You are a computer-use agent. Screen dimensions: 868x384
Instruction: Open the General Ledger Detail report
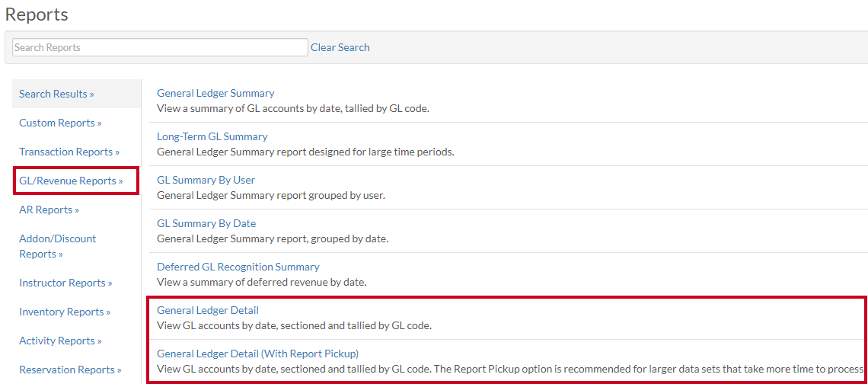[x=208, y=310]
